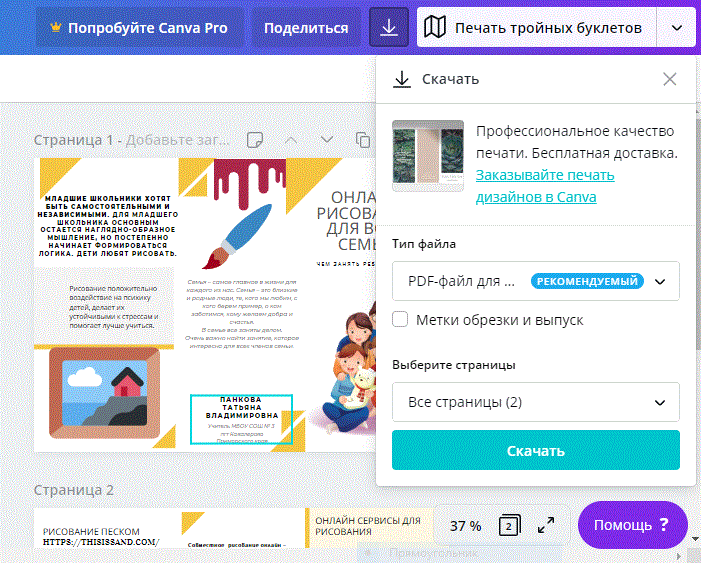This screenshot has width=701, height=563.
Task: Open the Все страницы (2) dropdown
Action: tap(536, 402)
